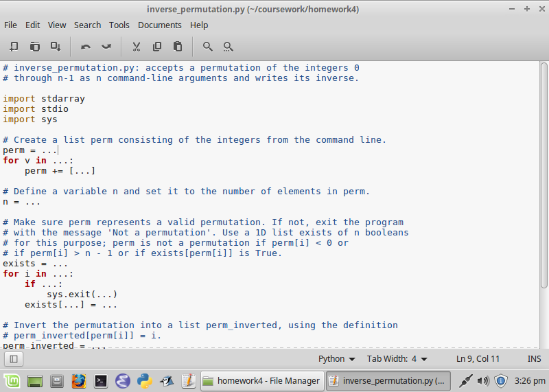Click the 'for v in ...:' line
Viewport: 549px width, 392px height.
tap(38, 161)
